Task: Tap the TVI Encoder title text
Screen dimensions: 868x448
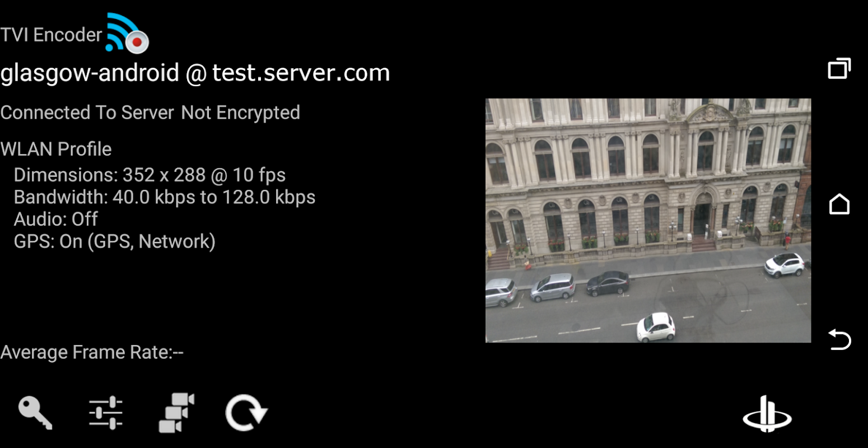Action: point(51,35)
